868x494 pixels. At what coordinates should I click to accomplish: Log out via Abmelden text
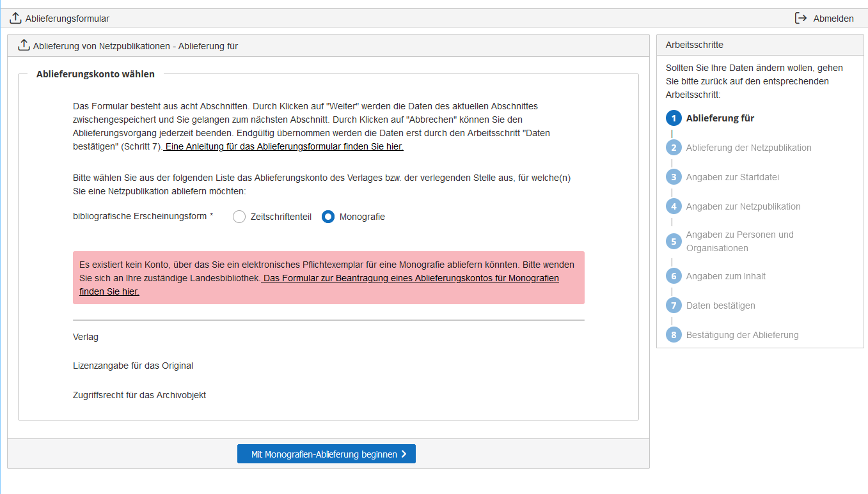click(833, 19)
